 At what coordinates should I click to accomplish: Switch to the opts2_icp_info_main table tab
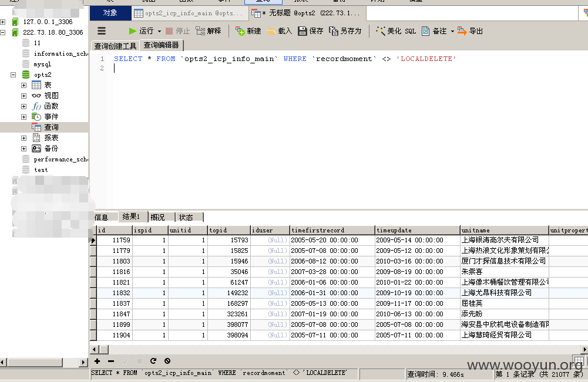coord(189,13)
